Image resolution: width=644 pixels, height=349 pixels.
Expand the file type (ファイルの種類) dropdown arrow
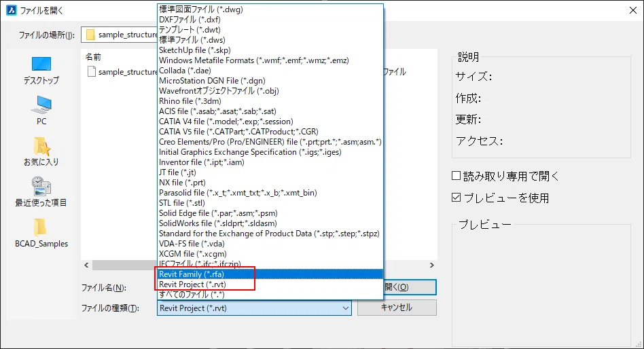click(345, 308)
